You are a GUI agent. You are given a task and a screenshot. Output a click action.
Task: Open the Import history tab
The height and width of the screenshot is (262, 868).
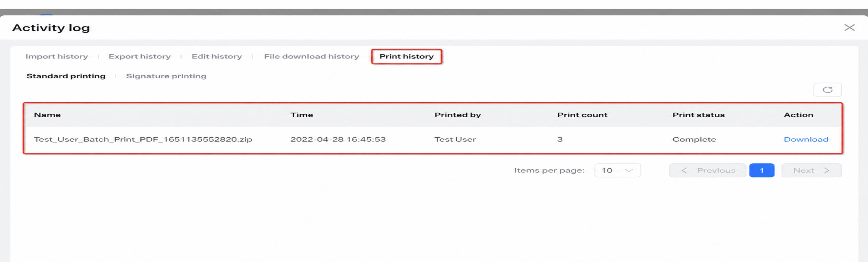click(57, 57)
